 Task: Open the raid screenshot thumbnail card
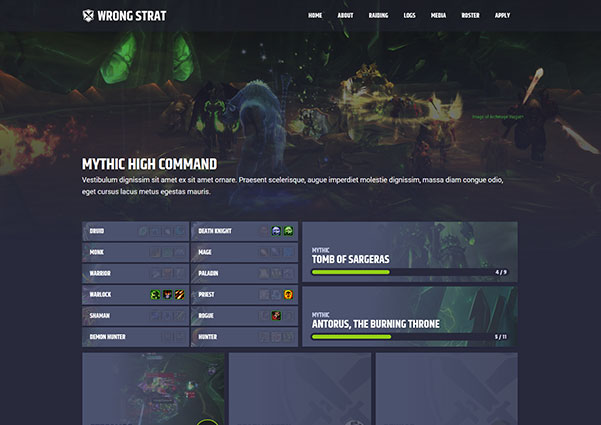point(153,389)
